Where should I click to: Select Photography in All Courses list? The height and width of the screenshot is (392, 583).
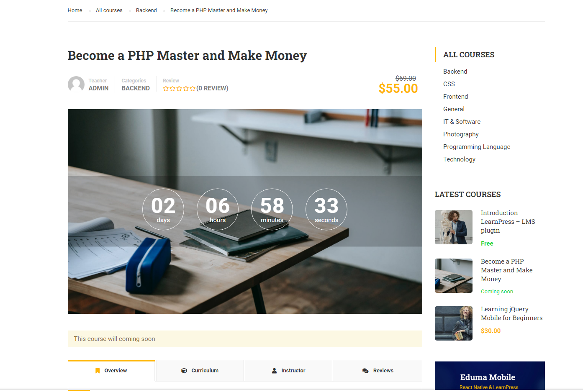461,134
